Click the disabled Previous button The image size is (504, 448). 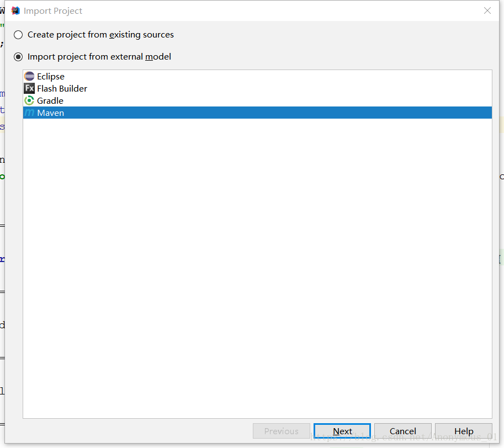point(281,431)
